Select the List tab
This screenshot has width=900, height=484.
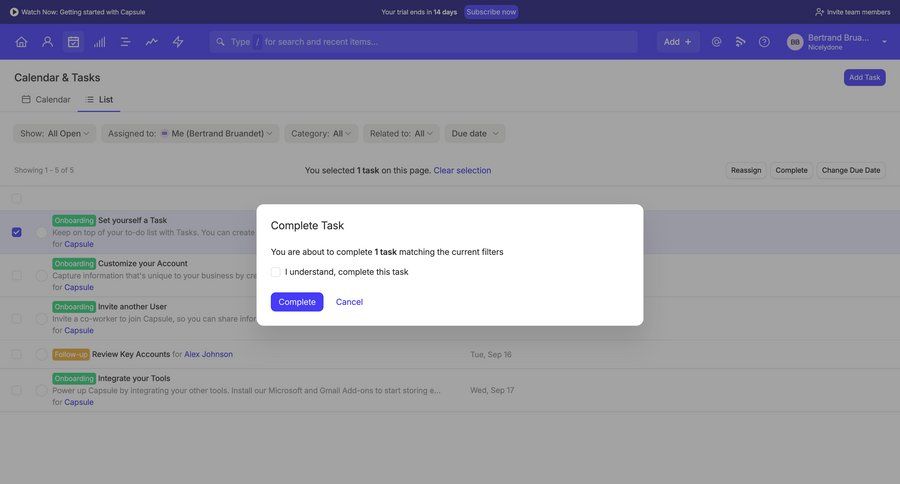(99, 99)
